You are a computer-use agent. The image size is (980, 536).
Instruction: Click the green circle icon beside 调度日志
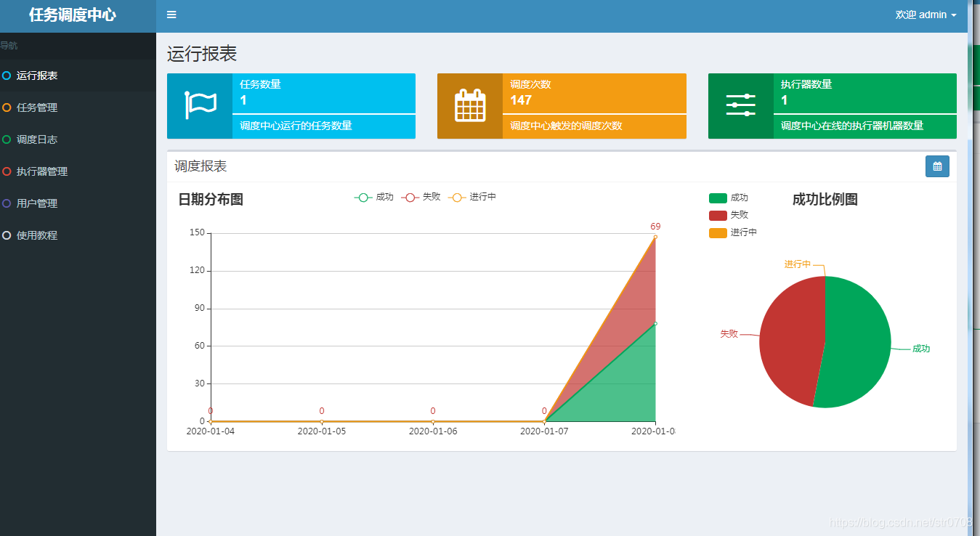click(x=7, y=139)
